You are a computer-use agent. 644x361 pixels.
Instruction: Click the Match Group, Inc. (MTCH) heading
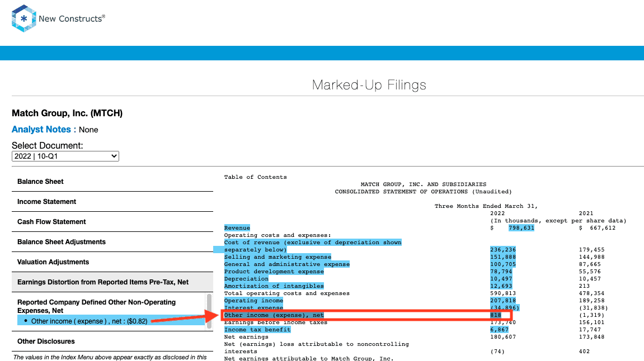click(67, 113)
